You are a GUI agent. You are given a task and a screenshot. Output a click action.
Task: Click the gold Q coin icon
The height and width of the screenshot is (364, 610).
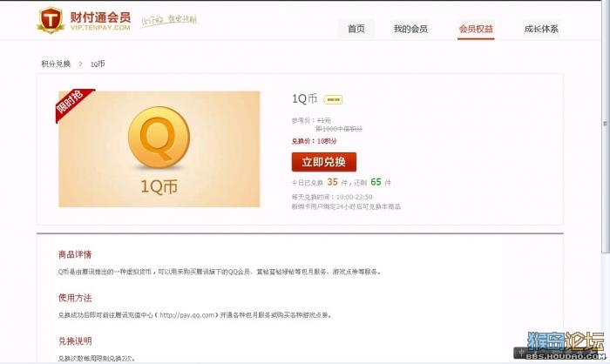pyautogui.click(x=159, y=138)
